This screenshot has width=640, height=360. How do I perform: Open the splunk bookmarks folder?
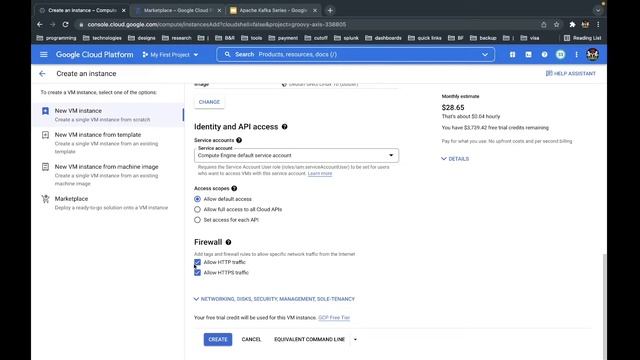(346, 38)
